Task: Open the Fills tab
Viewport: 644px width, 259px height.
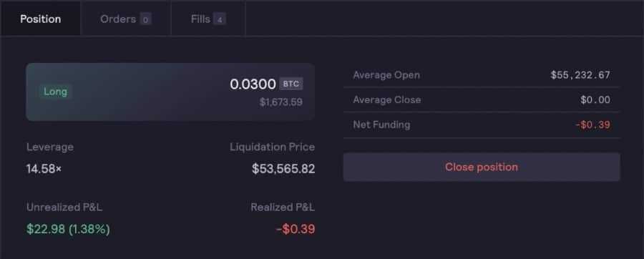Action: coord(208,19)
